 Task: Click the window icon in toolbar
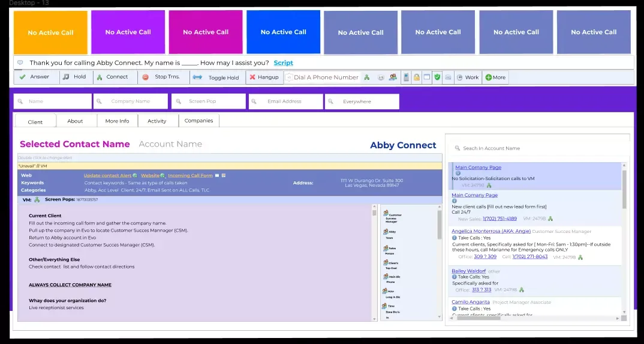click(x=427, y=77)
